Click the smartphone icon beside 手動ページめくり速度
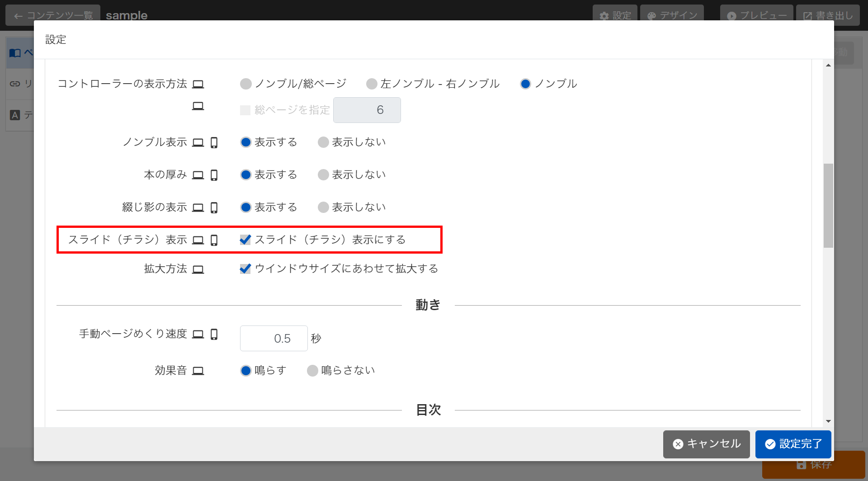 pyautogui.click(x=214, y=334)
